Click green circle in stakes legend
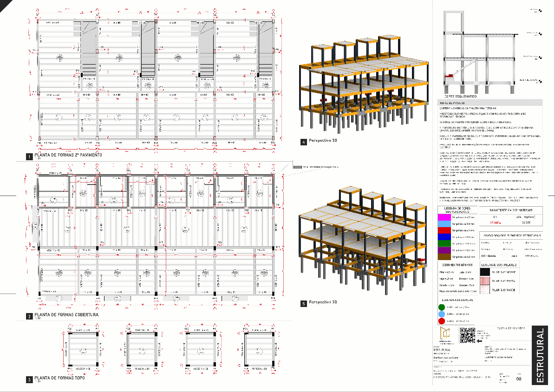 coord(441,307)
